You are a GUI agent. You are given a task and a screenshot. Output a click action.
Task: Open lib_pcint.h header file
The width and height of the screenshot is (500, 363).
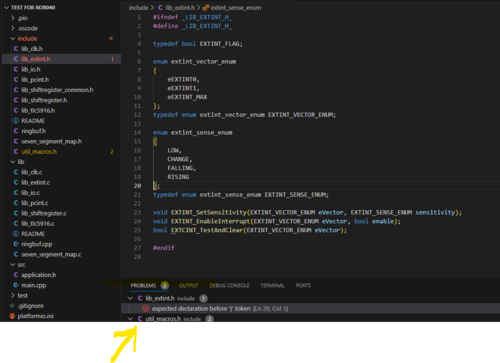[x=35, y=80]
